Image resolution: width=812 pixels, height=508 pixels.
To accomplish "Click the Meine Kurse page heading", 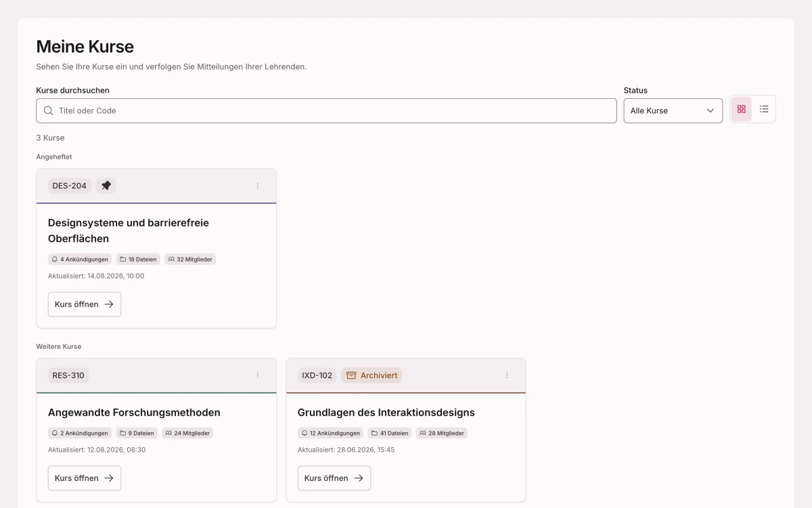I will tap(85, 47).
